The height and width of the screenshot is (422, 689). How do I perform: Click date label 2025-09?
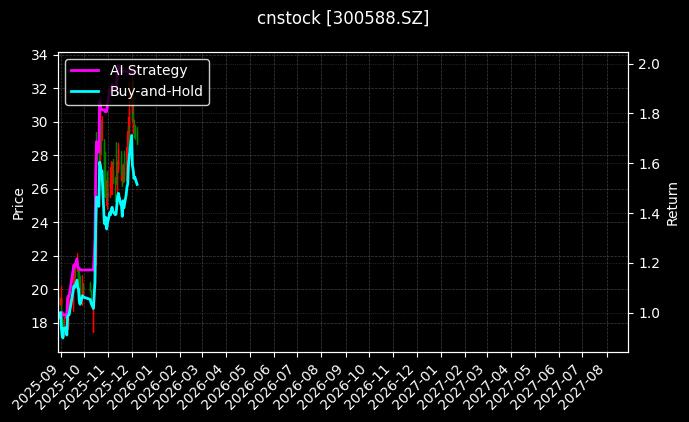click(35, 387)
